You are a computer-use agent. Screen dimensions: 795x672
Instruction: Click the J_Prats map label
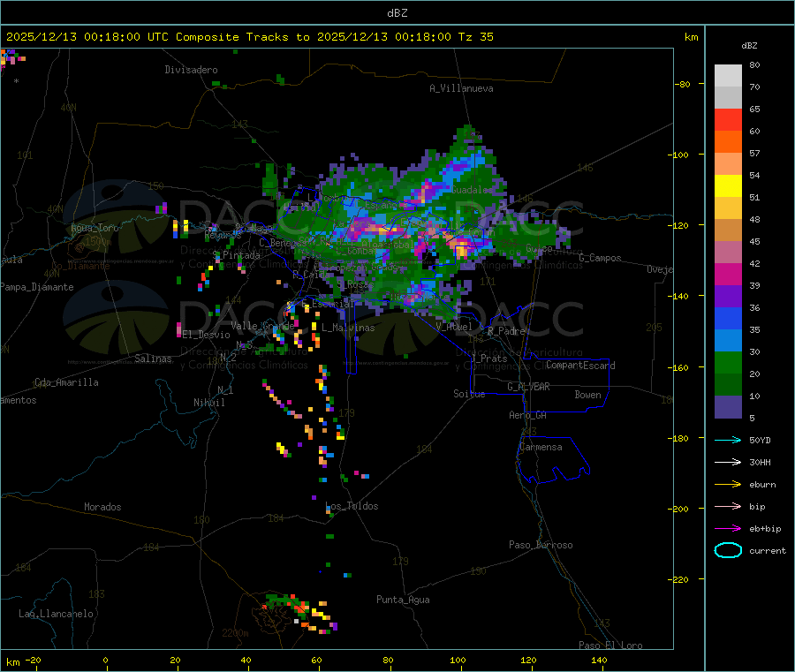tap(488, 359)
